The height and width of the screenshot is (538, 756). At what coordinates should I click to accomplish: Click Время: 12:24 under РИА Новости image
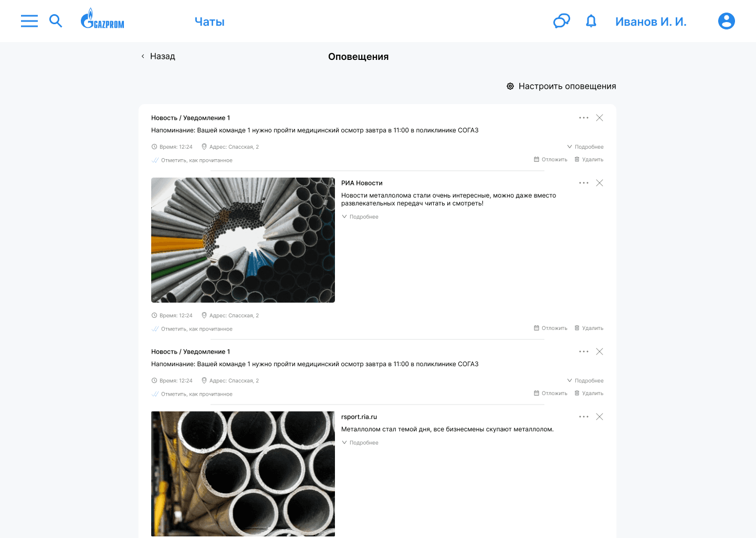(x=172, y=315)
